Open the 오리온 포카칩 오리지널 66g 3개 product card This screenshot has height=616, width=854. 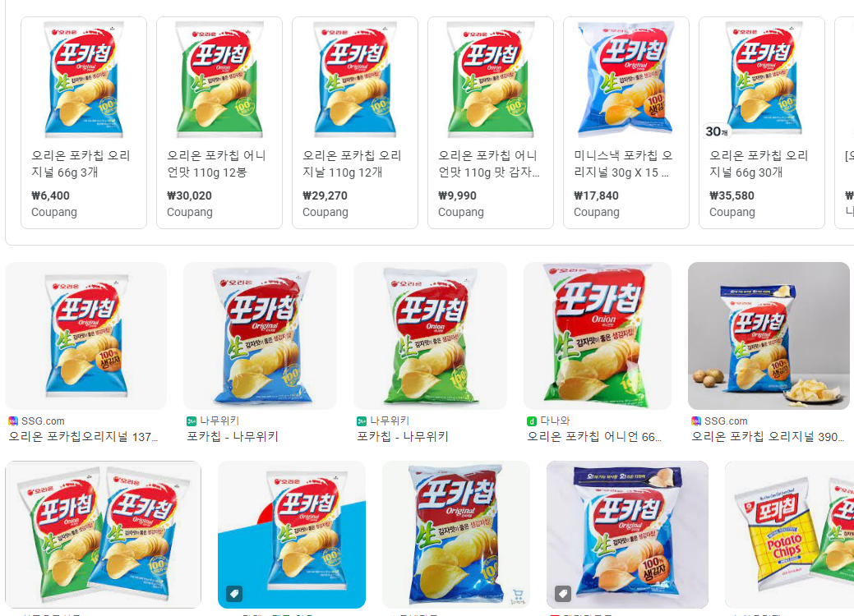pyautogui.click(x=84, y=122)
